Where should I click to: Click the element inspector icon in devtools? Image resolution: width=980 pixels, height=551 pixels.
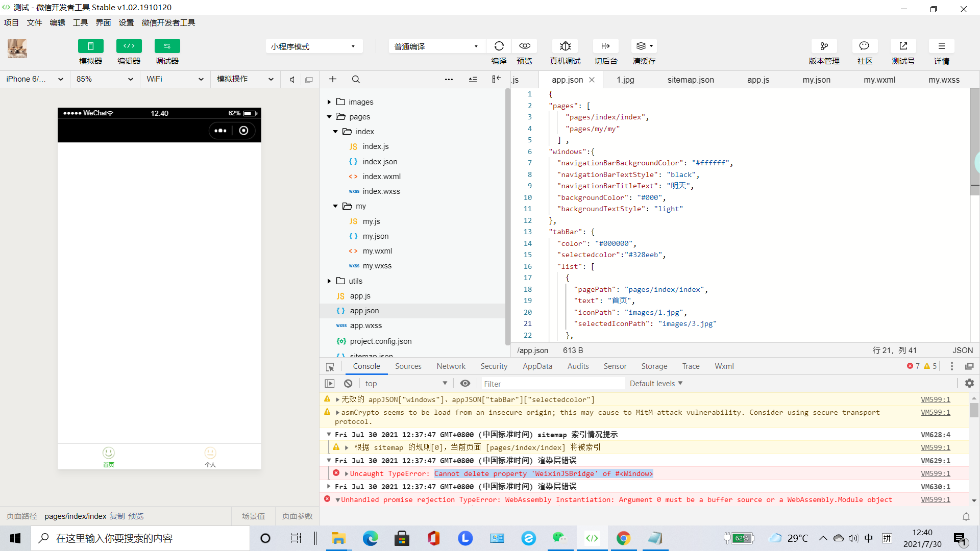[330, 367]
